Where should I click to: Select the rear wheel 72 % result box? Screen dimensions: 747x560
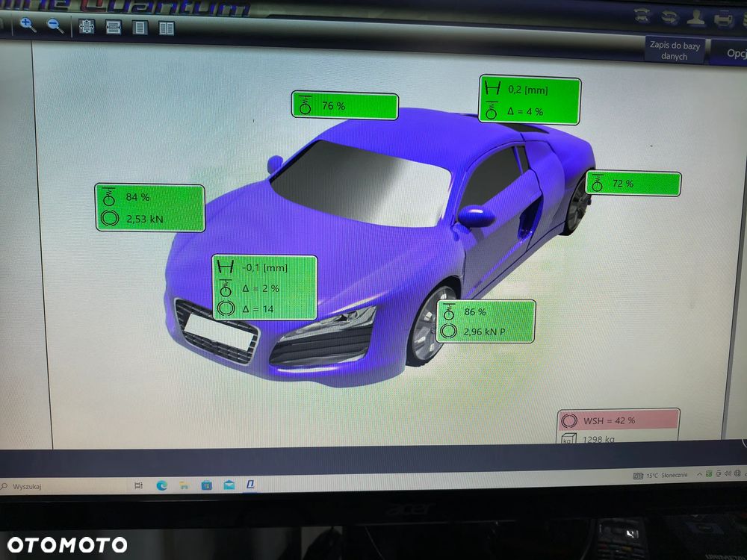click(633, 184)
